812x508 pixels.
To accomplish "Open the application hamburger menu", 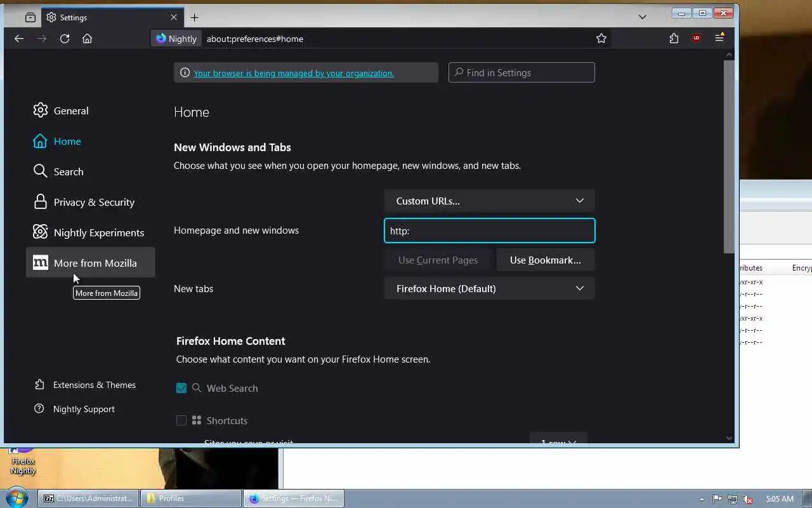I will (x=719, y=39).
